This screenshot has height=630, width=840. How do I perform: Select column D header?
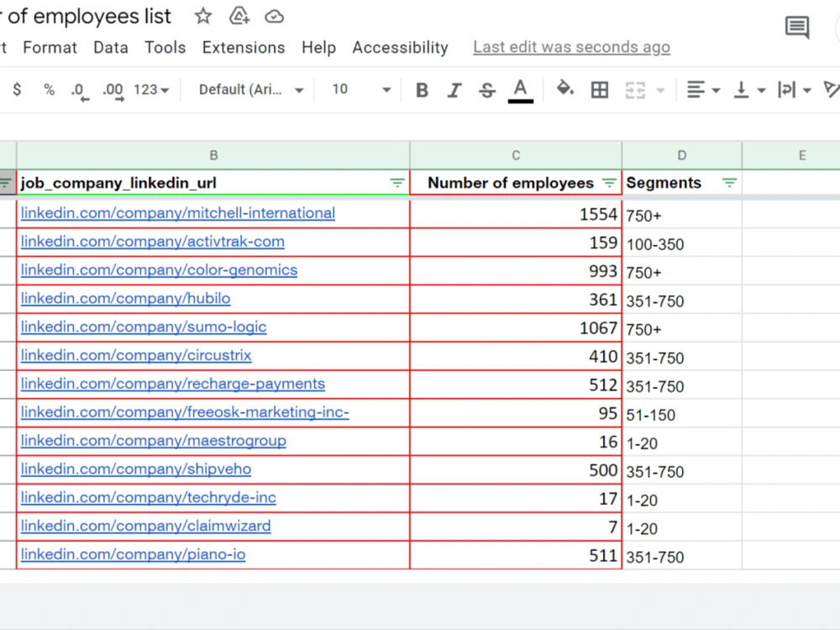click(682, 155)
